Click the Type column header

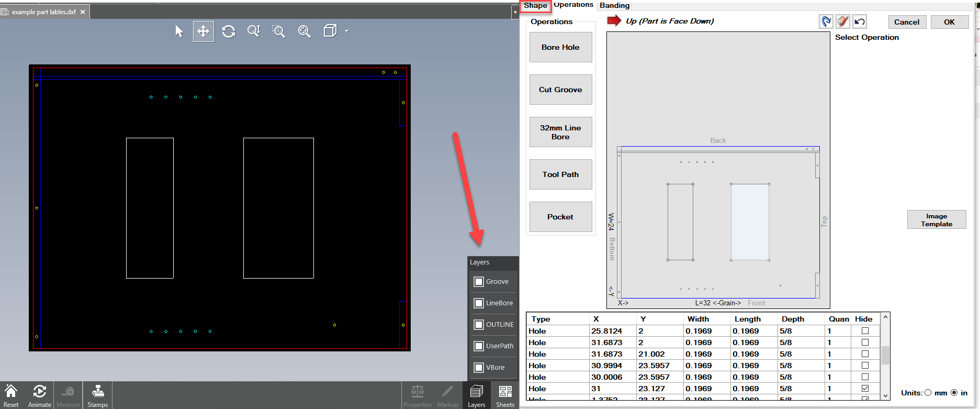click(558, 319)
